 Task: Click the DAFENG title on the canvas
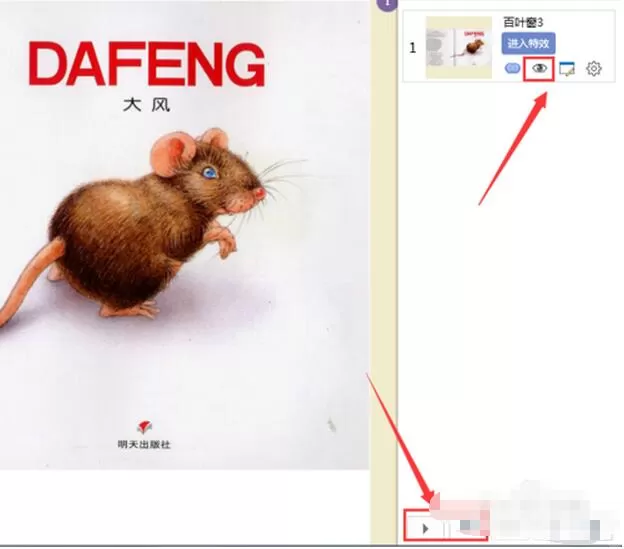coord(146,64)
